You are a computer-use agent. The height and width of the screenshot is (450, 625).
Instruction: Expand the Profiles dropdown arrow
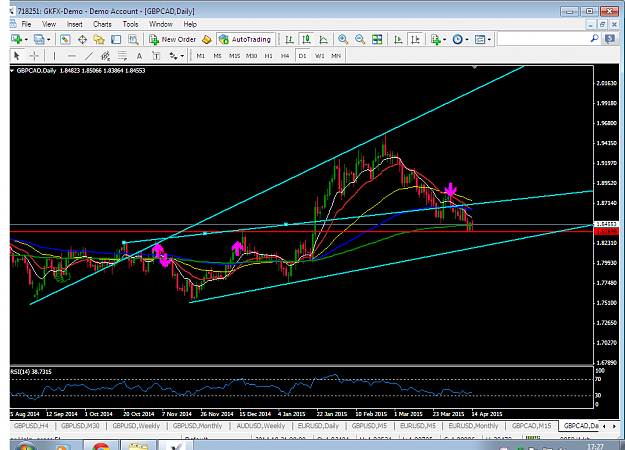click(x=49, y=39)
